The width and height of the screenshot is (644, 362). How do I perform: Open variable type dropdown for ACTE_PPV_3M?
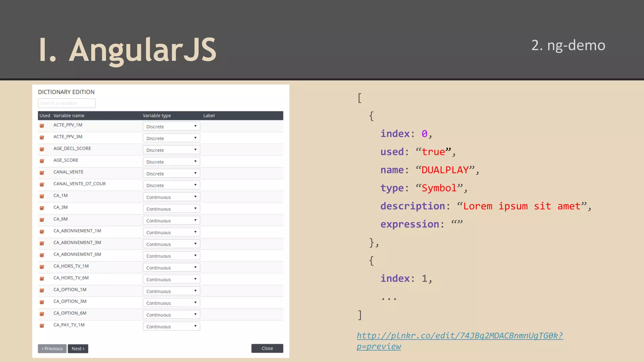(171, 138)
